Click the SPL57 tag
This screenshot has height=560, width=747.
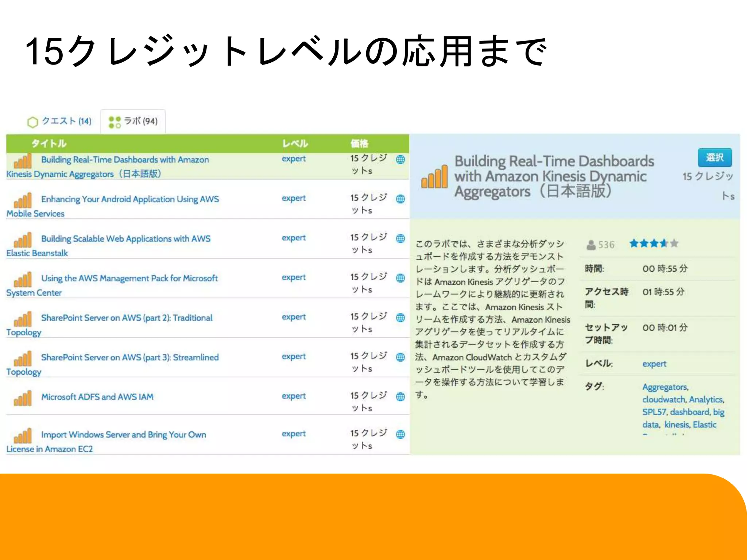pos(655,412)
